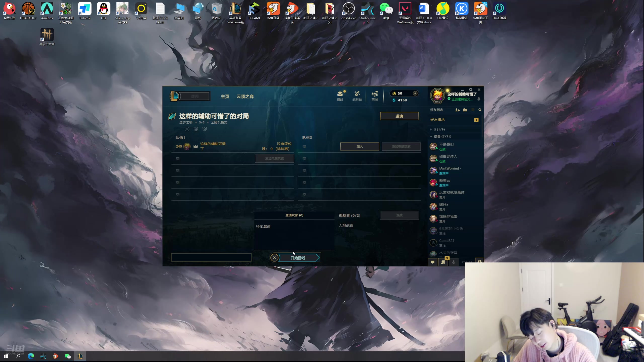
Task: Click the 房间 lobby button
Action: click(x=195, y=96)
